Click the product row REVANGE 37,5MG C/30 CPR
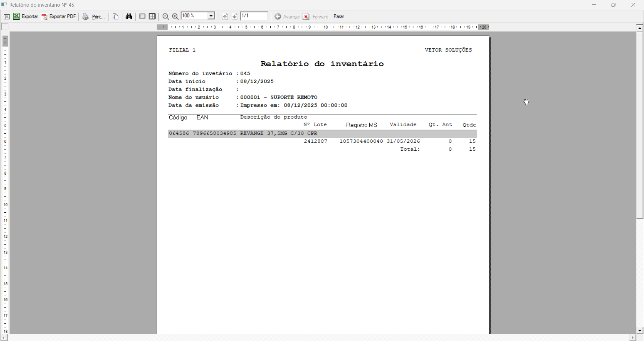Image resolution: width=644 pixels, height=341 pixels. (323, 134)
